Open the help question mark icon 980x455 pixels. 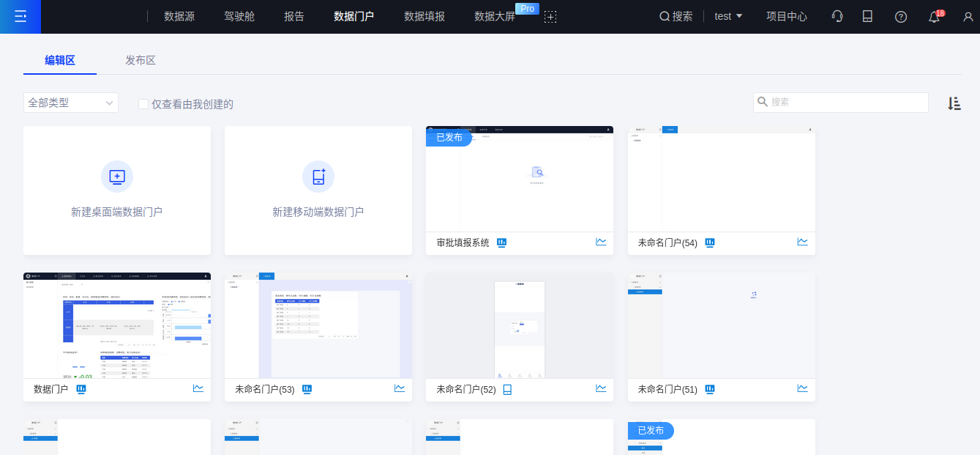[x=901, y=17]
